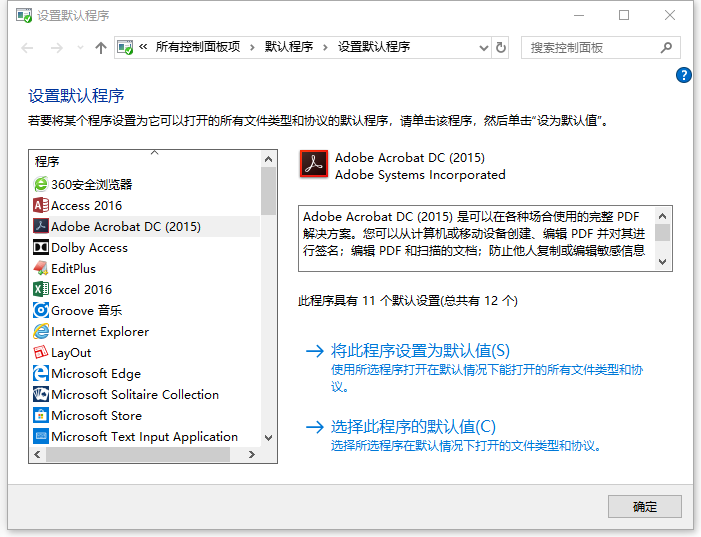Screen dimensions: 701x537
Task: Click the Microsoft Edge program icon
Action: [x=41, y=373]
